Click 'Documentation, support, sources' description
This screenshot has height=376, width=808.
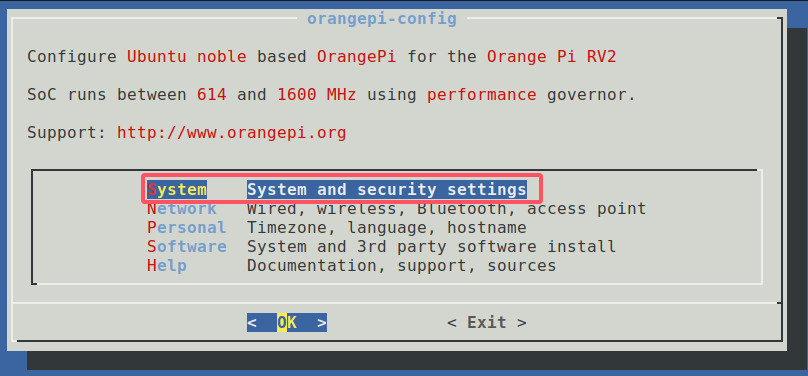[401, 265]
